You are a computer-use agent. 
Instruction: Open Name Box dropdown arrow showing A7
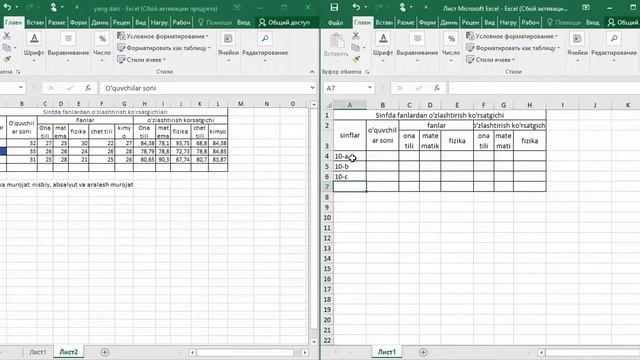pyautogui.click(x=369, y=88)
